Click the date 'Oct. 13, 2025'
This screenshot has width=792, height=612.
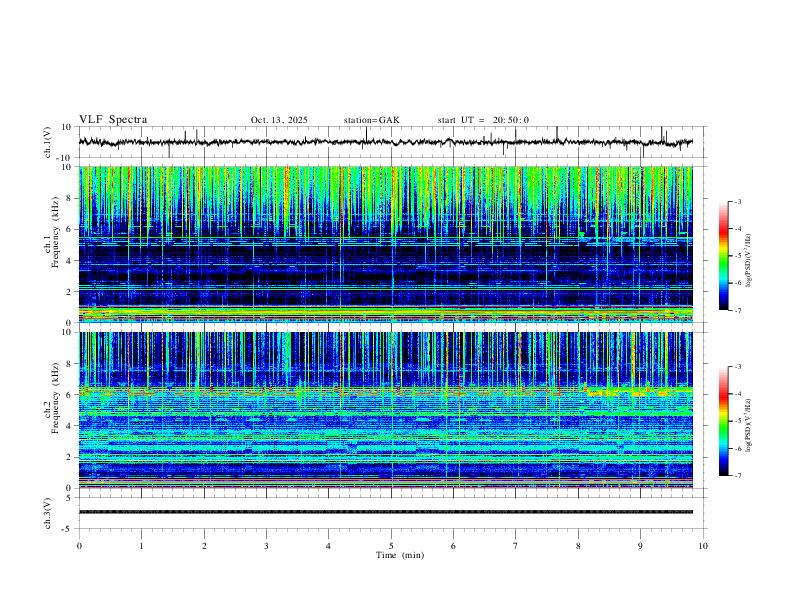pyautogui.click(x=279, y=120)
